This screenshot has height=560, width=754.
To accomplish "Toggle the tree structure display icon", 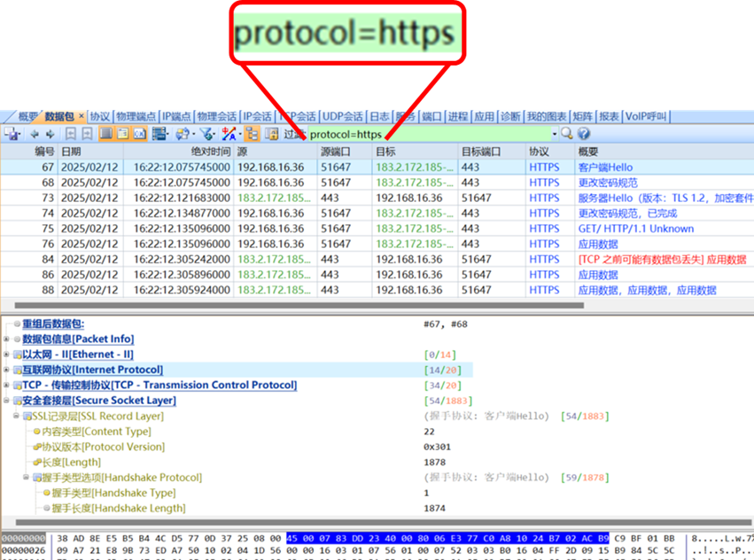I will (252, 133).
